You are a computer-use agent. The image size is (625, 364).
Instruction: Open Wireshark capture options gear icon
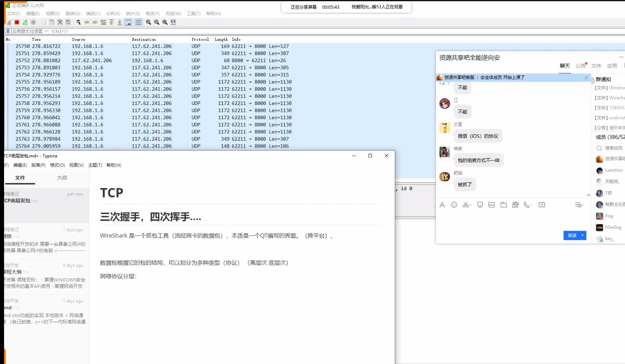[33, 22]
